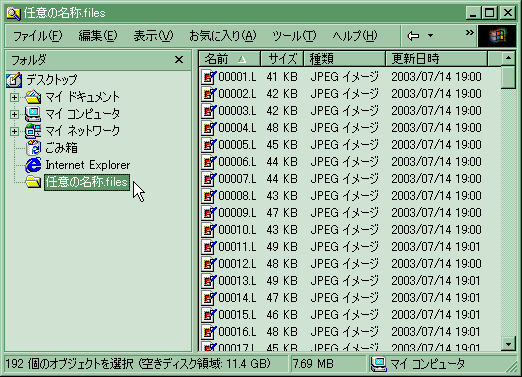The image size is (522, 377).
Task: Click the 任意の名称.files open folder icon
Action: click(x=33, y=182)
